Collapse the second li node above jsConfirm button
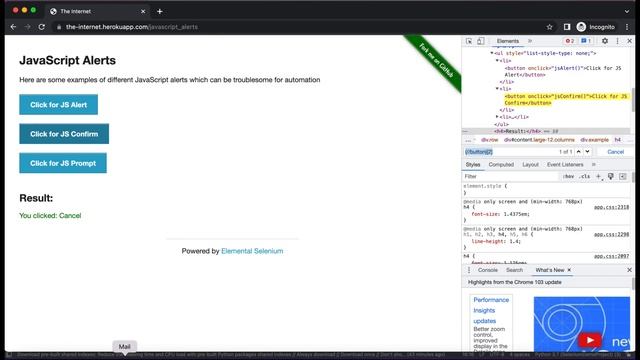The width and height of the screenshot is (640, 360). 497,89
